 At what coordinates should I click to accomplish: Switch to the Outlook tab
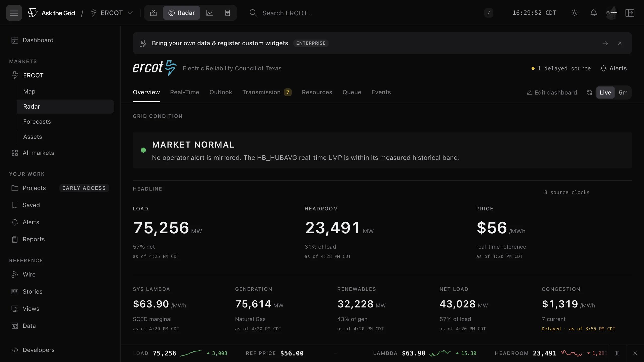(221, 92)
